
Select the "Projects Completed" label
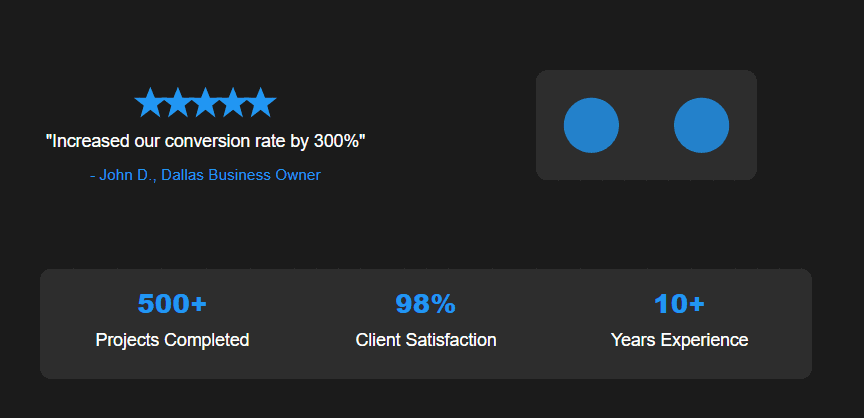click(x=172, y=340)
